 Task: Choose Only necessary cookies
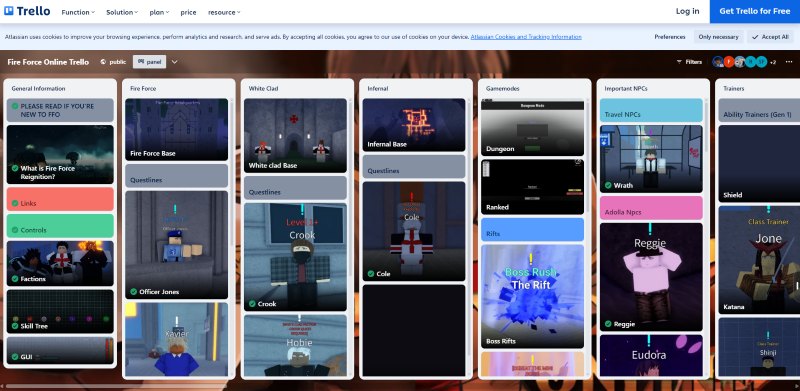(718, 37)
